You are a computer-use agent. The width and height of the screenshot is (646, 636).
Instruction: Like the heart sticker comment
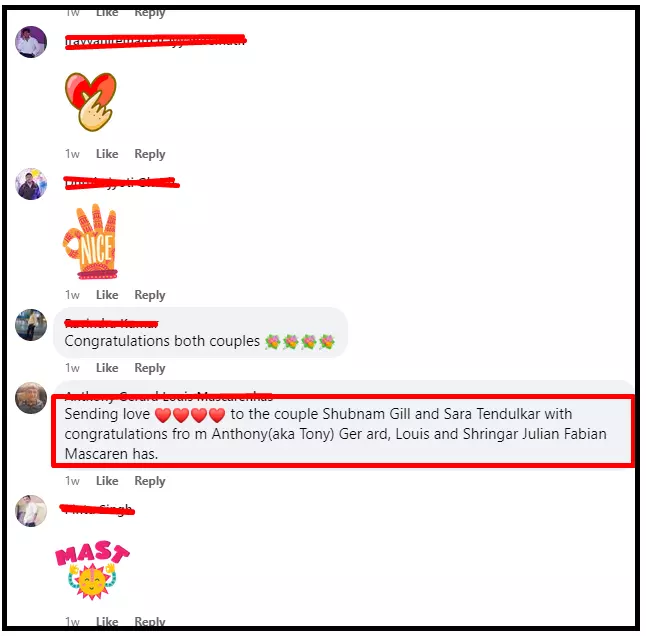pos(107,154)
